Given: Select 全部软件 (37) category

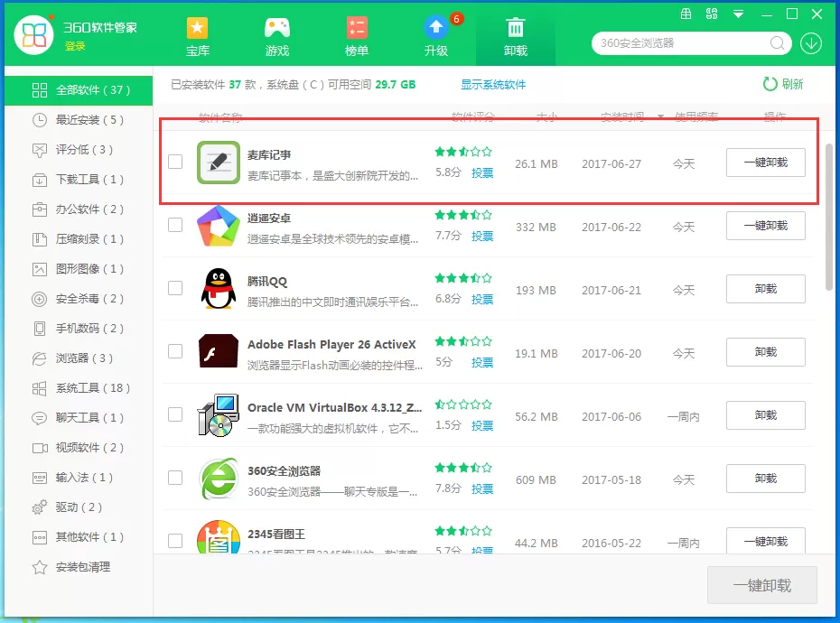Looking at the screenshot, I should click(79, 90).
